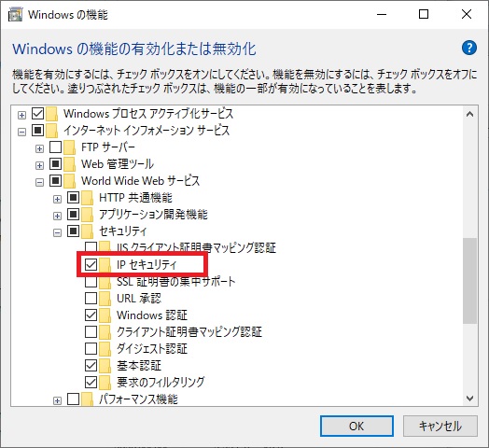Enable the パフォーマンス機能 checkbox

[x=74, y=399]
